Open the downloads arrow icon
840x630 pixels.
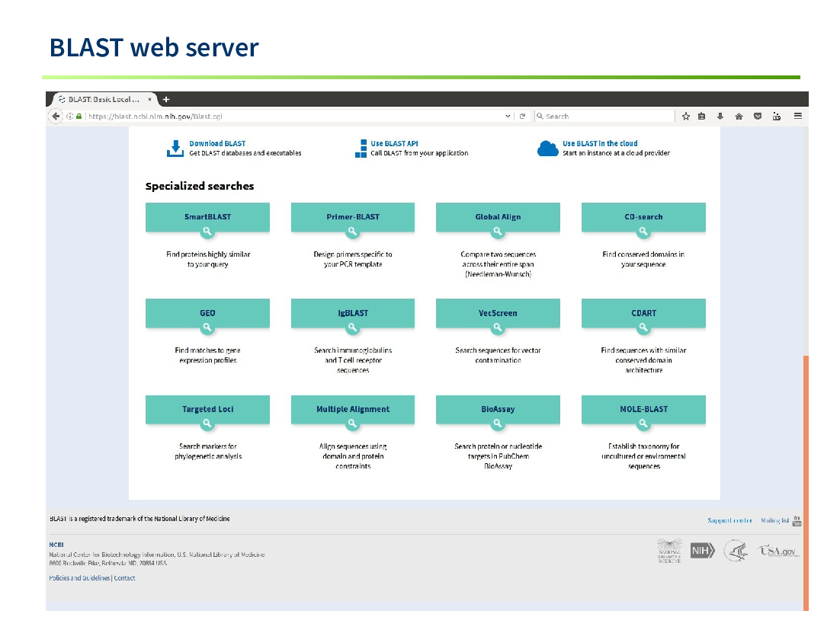pyautogui.click(x=720, y=116)
